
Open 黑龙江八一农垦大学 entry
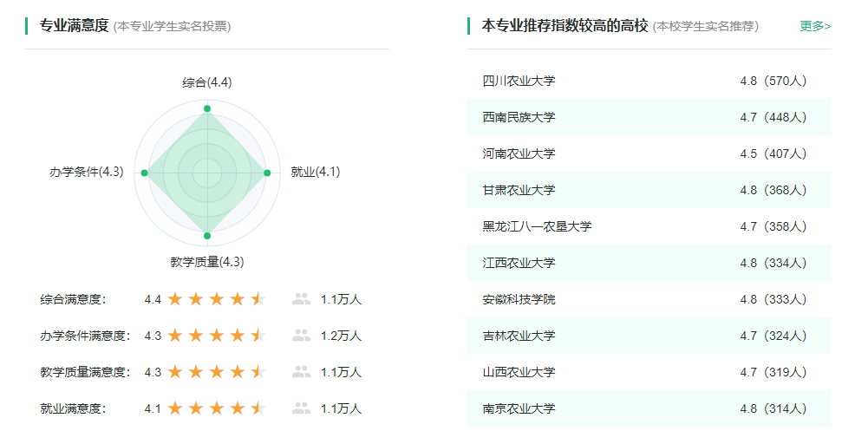(649, 226)
